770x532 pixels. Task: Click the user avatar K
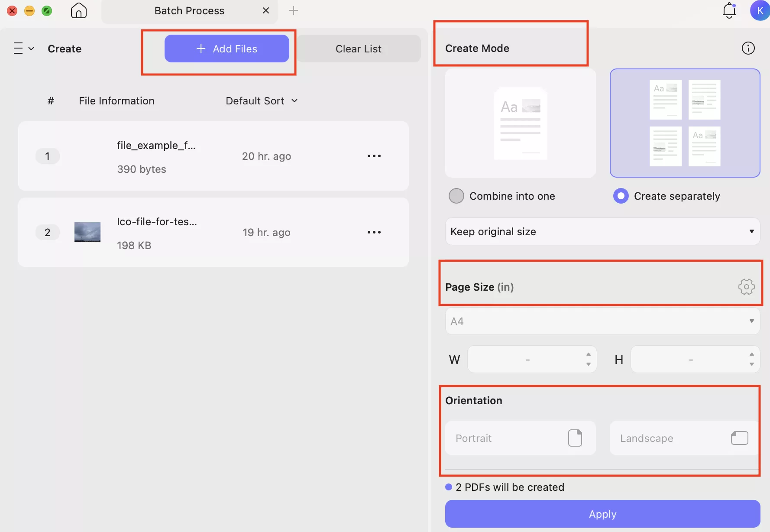(x=760, y=10)
